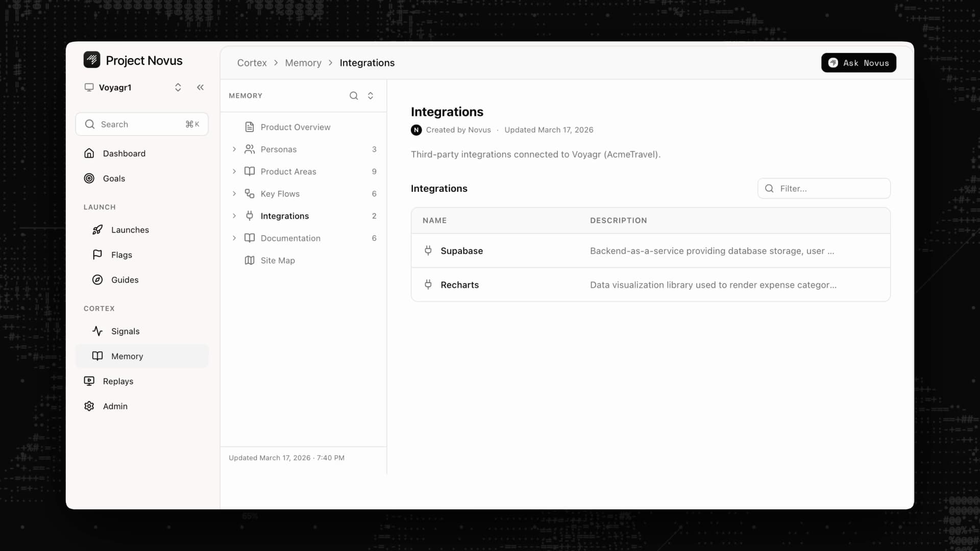
Task: Select Site Map in Memory tree
Action: coord(278,261)
